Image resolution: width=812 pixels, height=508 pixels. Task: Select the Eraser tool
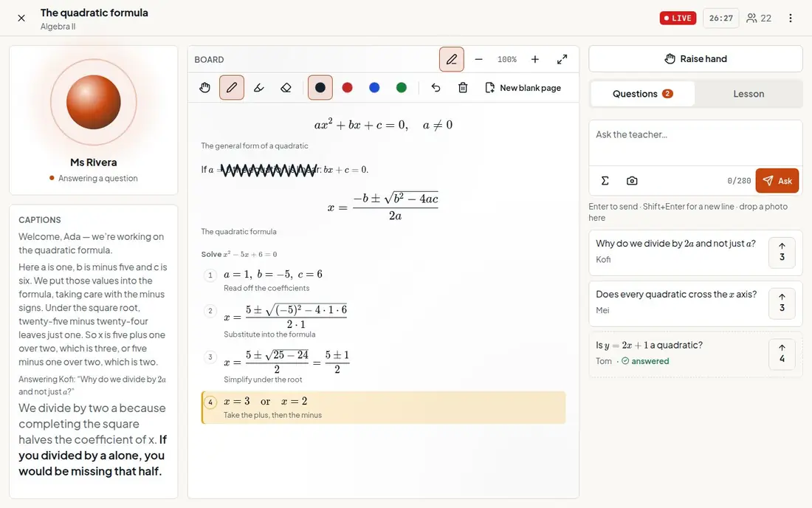click(x=286, y=88)
